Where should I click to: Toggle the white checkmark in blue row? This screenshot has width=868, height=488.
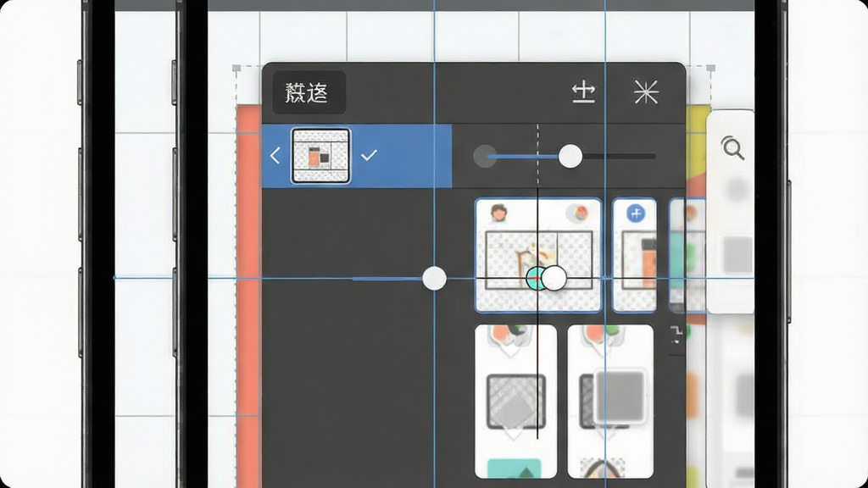coord(369,156)
